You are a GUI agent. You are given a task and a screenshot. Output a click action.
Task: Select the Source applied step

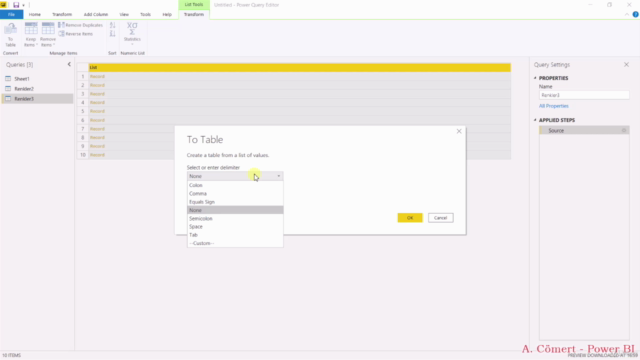[x=584, y=131]
